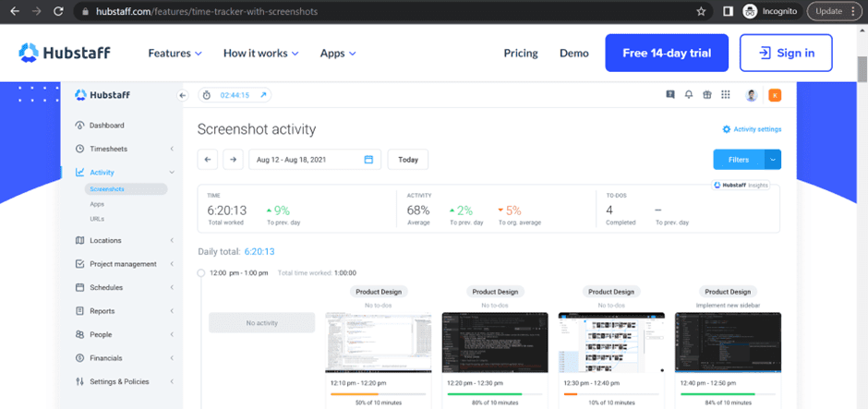Open the 12:30 pm - 12:40 pm screenshot
The image size is (868, 409).
click(611, 343)
